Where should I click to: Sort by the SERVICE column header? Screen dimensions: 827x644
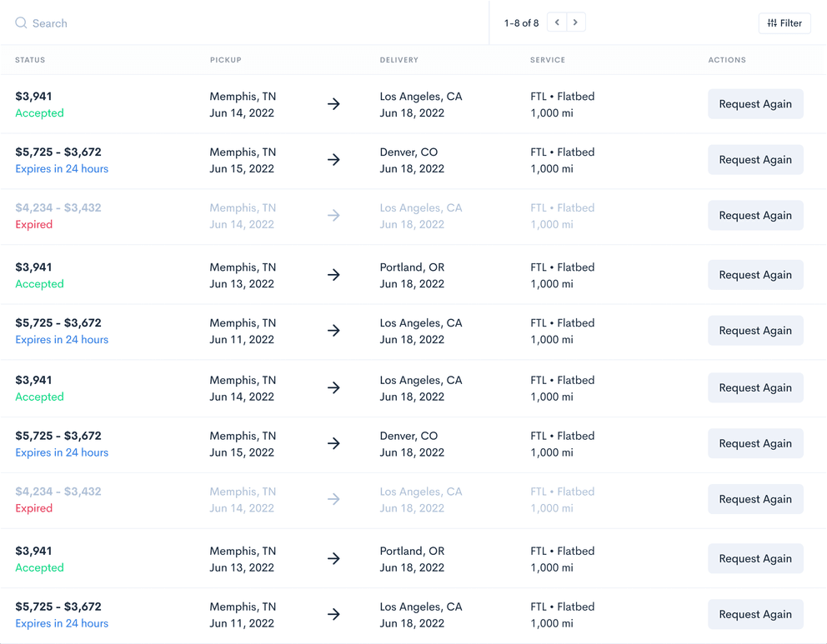[x=548, y=60]
